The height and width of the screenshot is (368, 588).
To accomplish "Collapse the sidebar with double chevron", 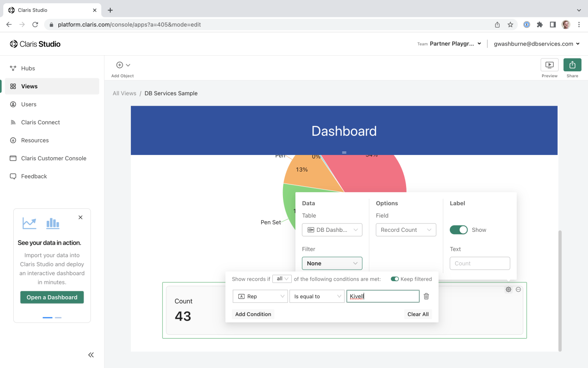I will pos(91,355).
